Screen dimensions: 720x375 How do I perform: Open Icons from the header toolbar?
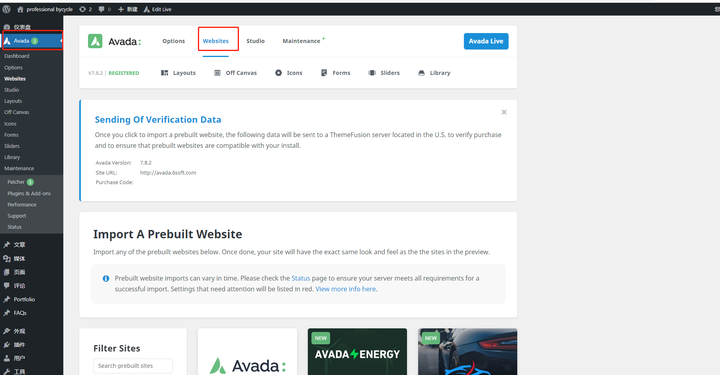pos(289,73)
